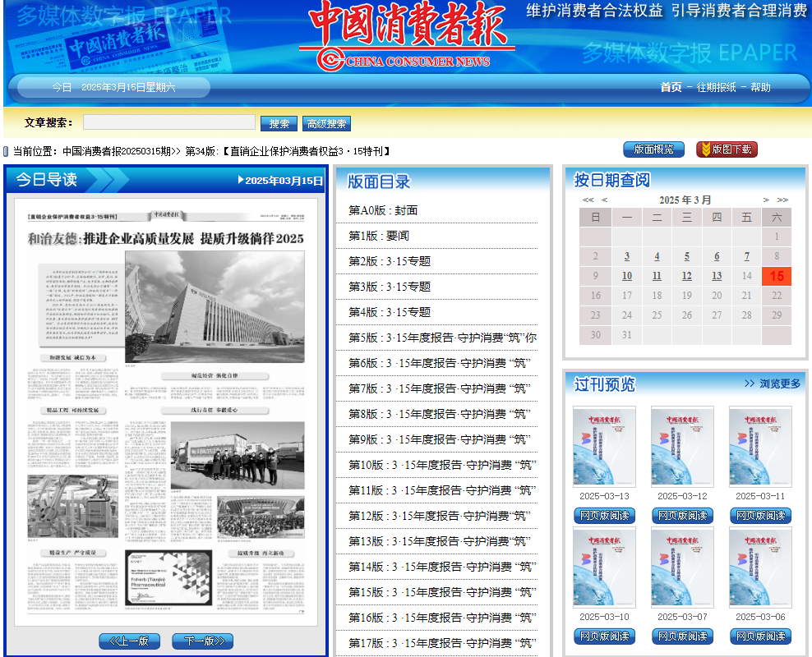
Task: Open the 2025-03-06 issue cover thumbnail
Action: pos(761,568)
